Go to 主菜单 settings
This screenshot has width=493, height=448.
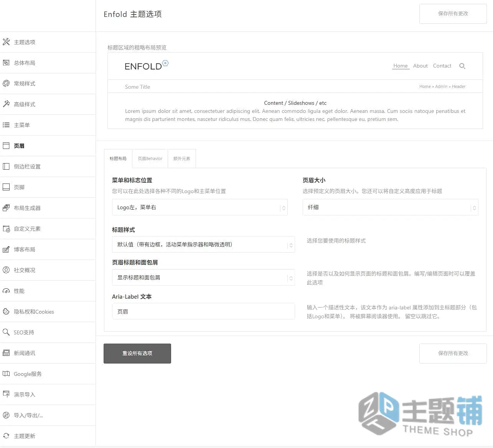pos(48,125)
